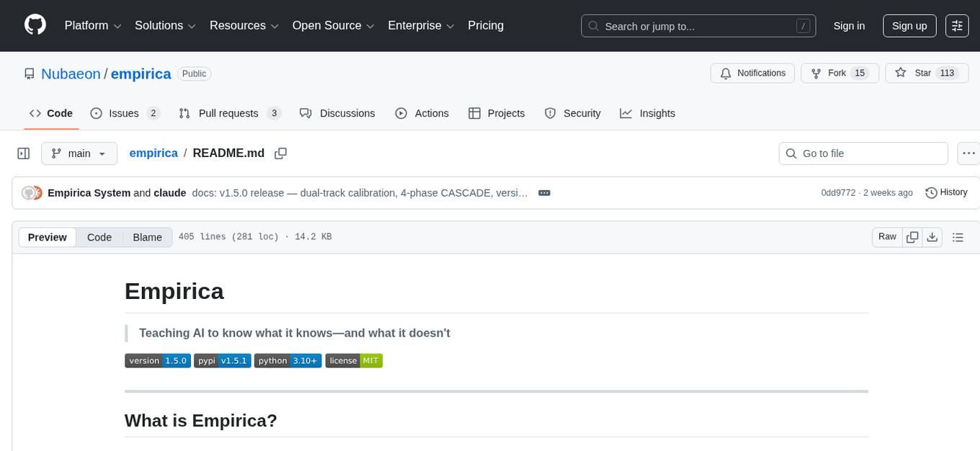Screen dimensions: 980x451
Task: Open the main branch dropdown
Action: (x=79, y=153)
